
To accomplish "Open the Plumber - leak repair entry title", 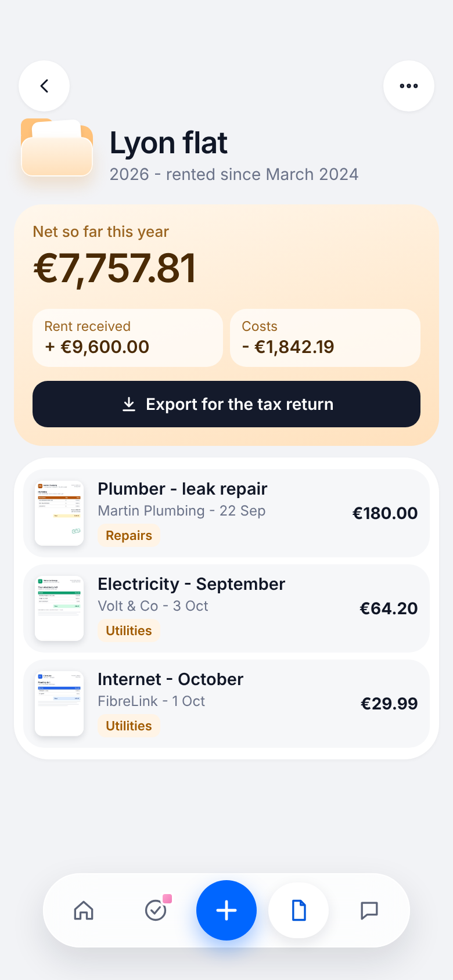I will point(182,489).
